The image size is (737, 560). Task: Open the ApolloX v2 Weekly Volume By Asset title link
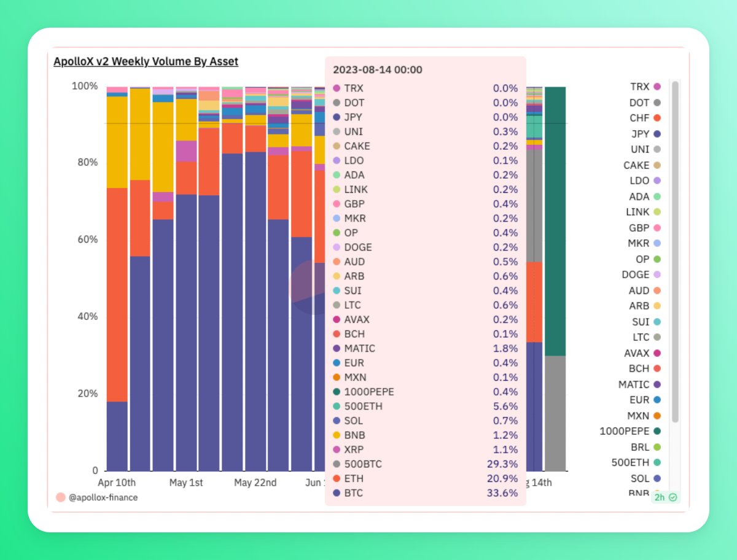click(x=146, y=61)
